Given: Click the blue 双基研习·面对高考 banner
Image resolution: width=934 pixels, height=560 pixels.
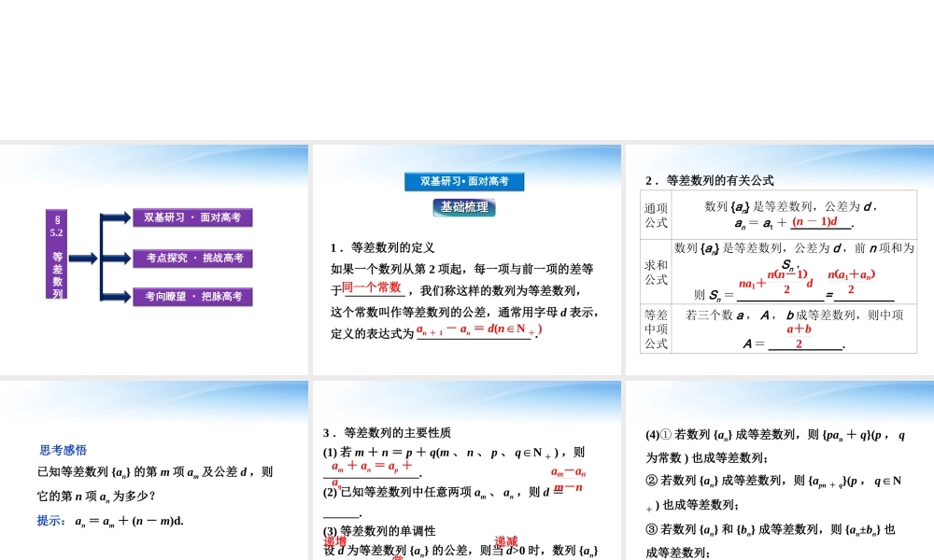Looking at the screenshot, I should (464, 181).
